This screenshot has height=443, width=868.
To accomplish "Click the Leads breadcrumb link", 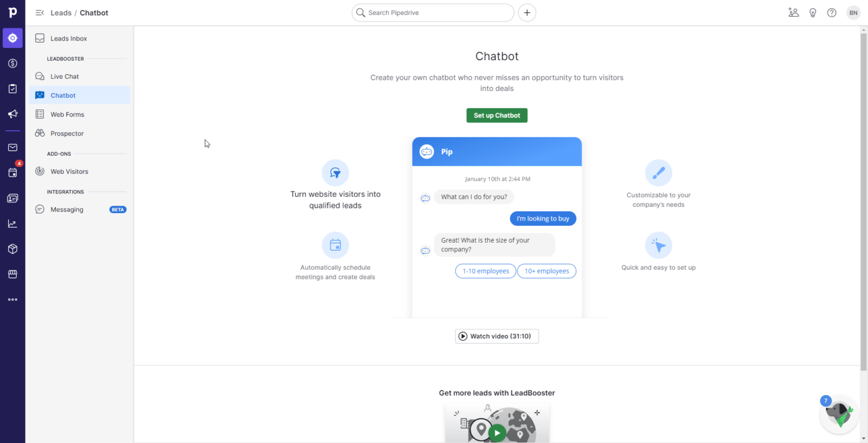I will pos(61,13).
